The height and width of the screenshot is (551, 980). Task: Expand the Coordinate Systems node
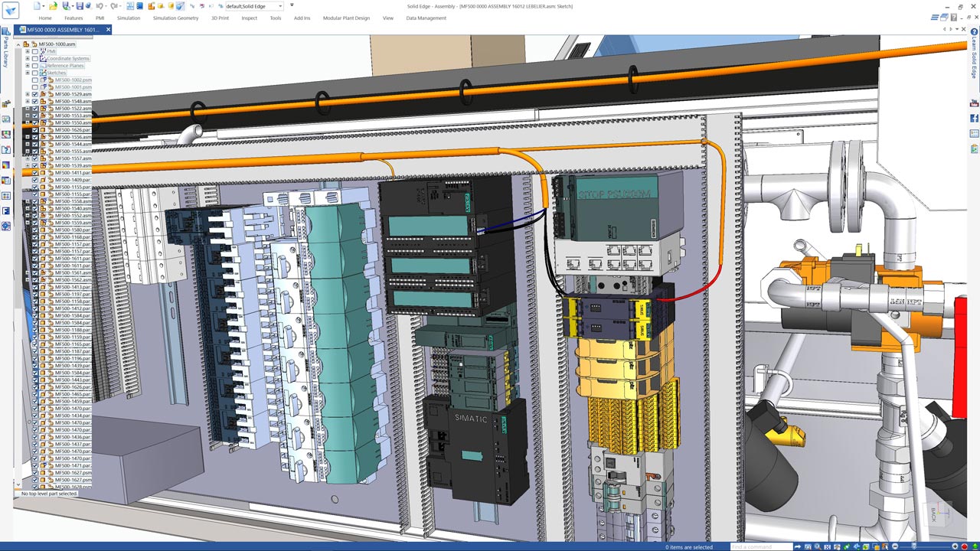pos(28,58)
